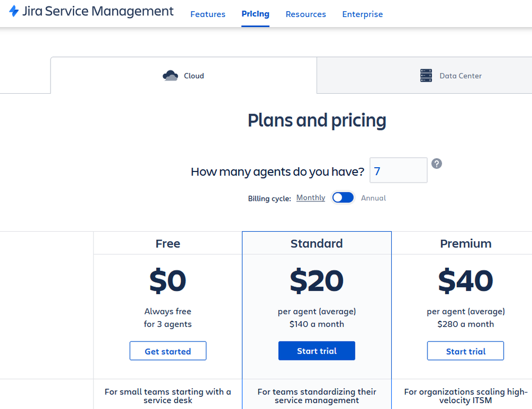Click the server icon in Data Center tab
The image size is (532, 409).
[x=426, y=76]
